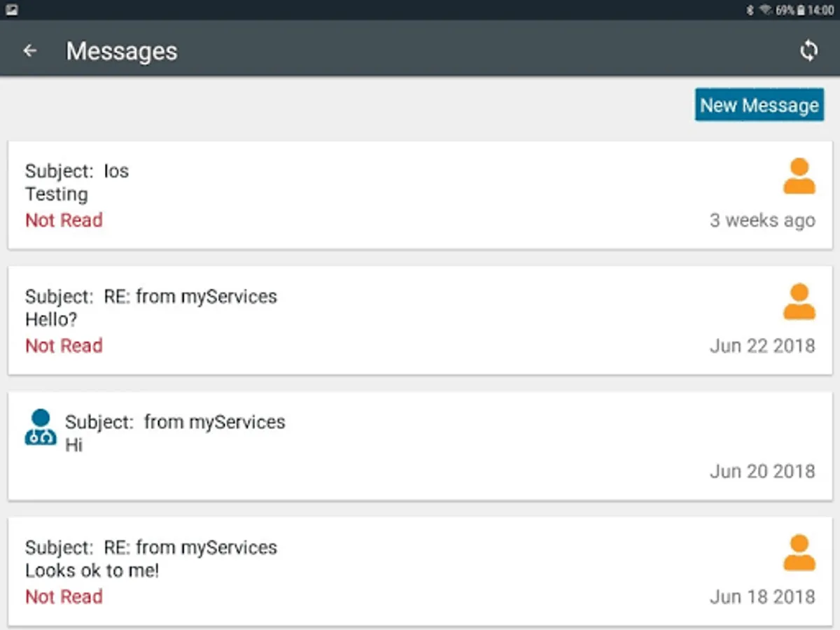Tap the image notification icon in status bar
840x630 pixels.
[x=12, y=10]
